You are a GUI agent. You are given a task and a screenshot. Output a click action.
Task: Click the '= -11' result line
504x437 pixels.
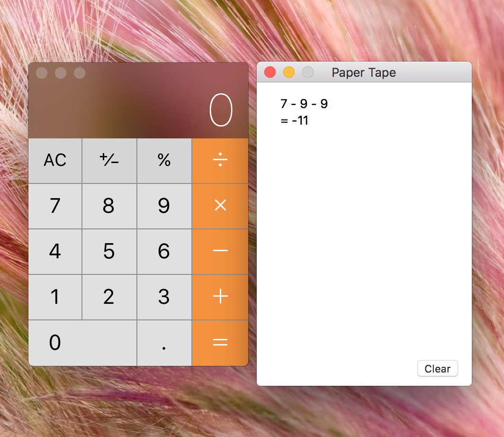click(295, 120)
